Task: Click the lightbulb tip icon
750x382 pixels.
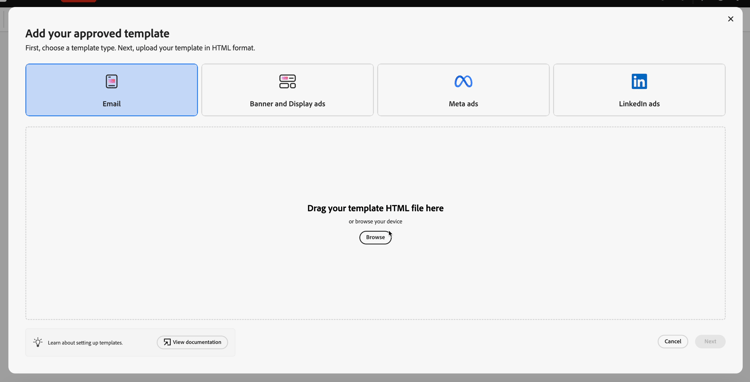Action: tap(38, 342)
